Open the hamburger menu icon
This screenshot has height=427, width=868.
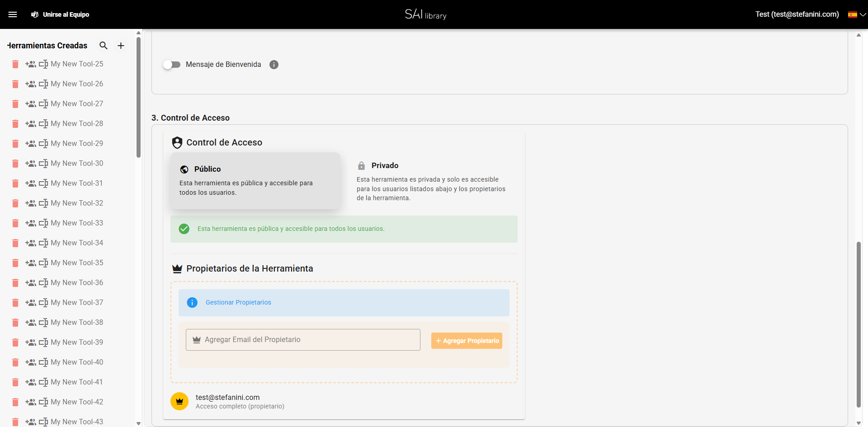point(13,14)
